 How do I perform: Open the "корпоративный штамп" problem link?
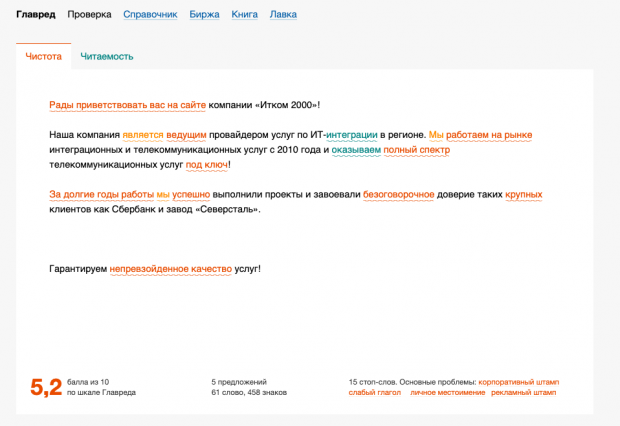tap(518, 382)
